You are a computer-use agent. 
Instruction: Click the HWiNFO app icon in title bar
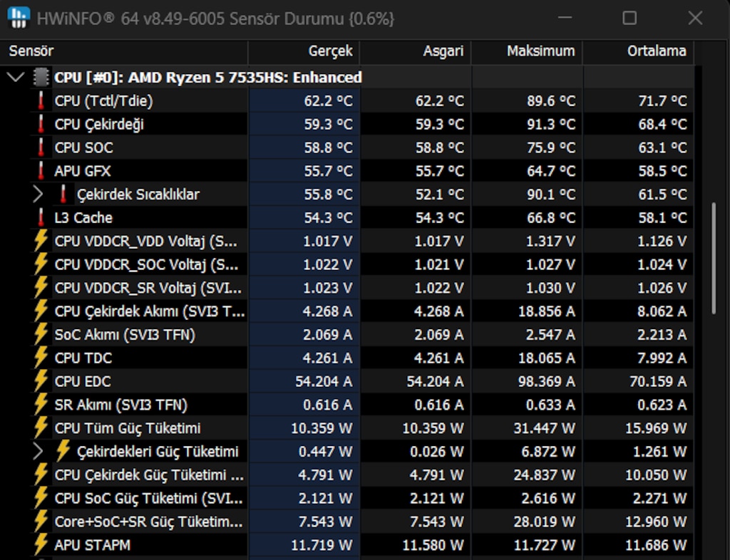tap(19, 18)
